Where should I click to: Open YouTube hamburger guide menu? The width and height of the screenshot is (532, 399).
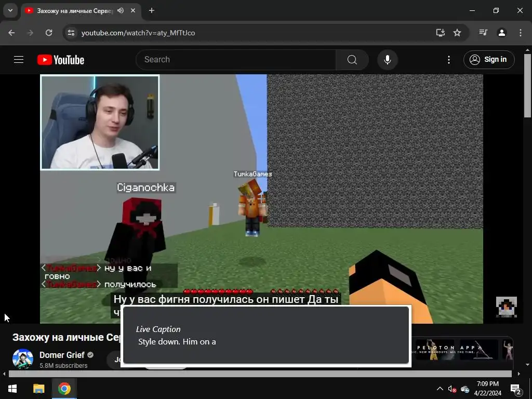click(19, 60)
